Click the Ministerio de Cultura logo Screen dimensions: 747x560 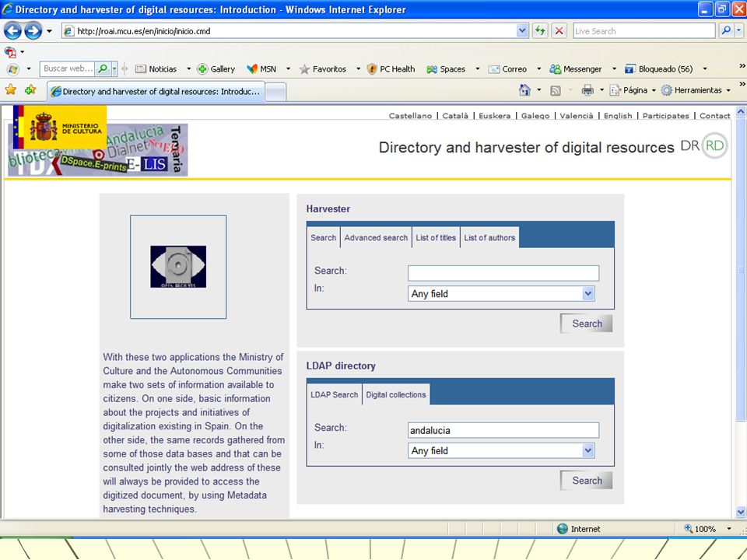[60, 127]
